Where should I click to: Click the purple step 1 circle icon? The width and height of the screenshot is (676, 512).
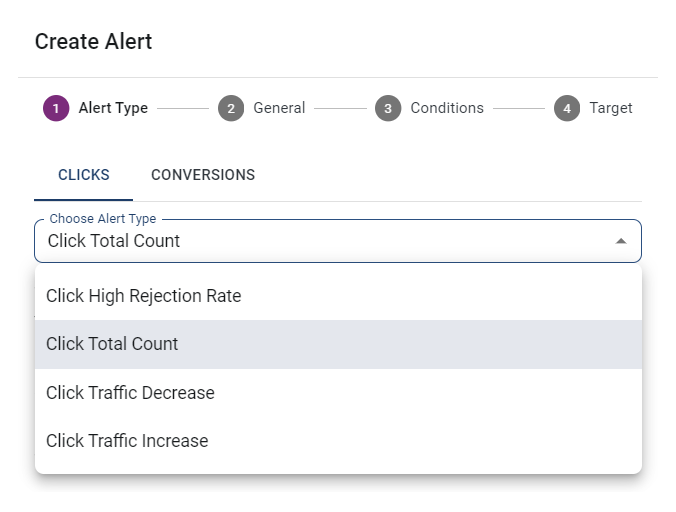pos(56,108)
